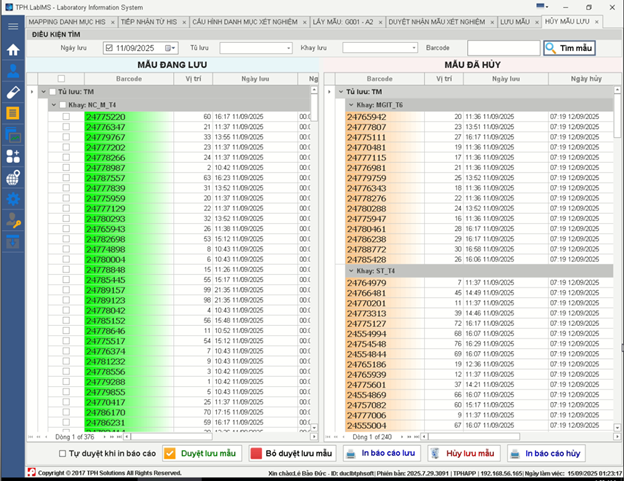Screen dimensions: 624x481
Task: Open the yellow list icon in sidebar
Action: click(x=13, y=113)
